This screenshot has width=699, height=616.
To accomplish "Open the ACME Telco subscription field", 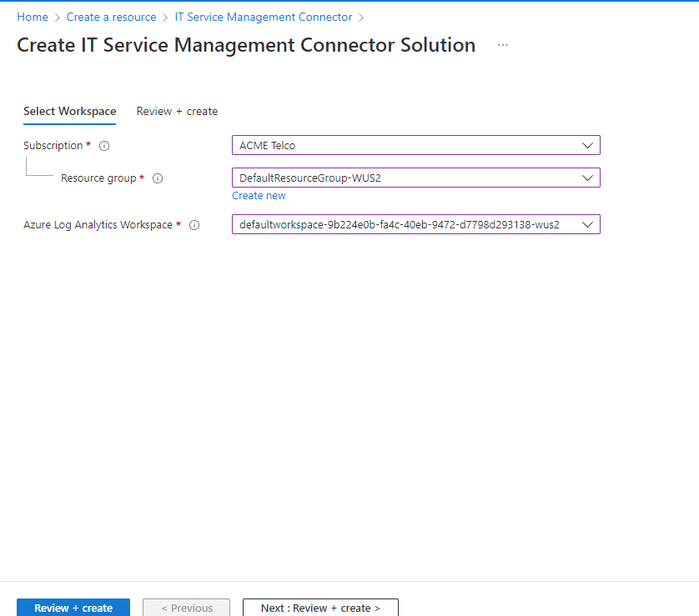I will coord(407,145).
